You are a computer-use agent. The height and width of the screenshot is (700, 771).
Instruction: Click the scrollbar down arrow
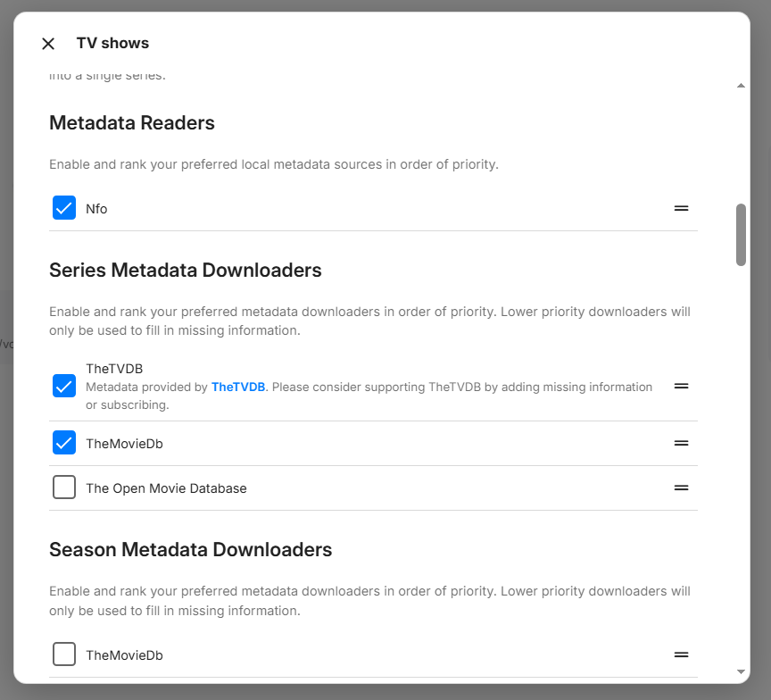click(741, 672)
